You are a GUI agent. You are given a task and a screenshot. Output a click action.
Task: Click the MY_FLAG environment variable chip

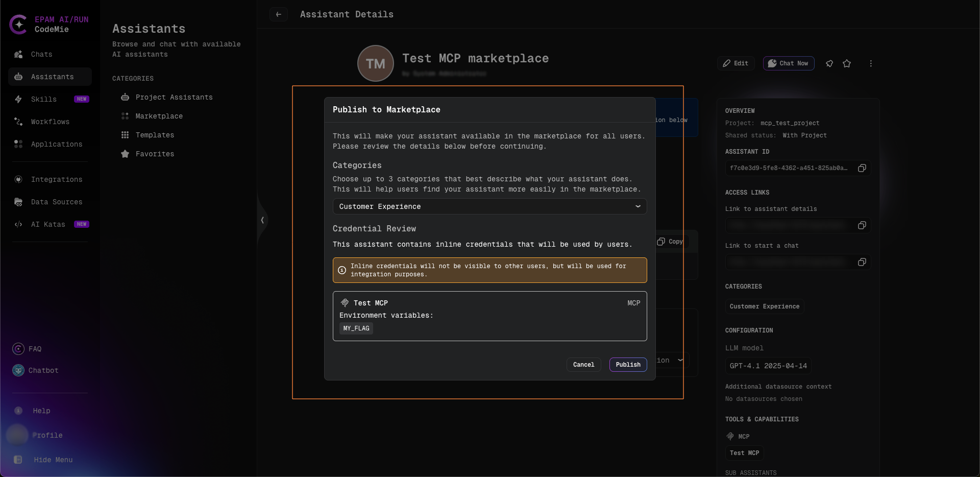click(356, 328)
